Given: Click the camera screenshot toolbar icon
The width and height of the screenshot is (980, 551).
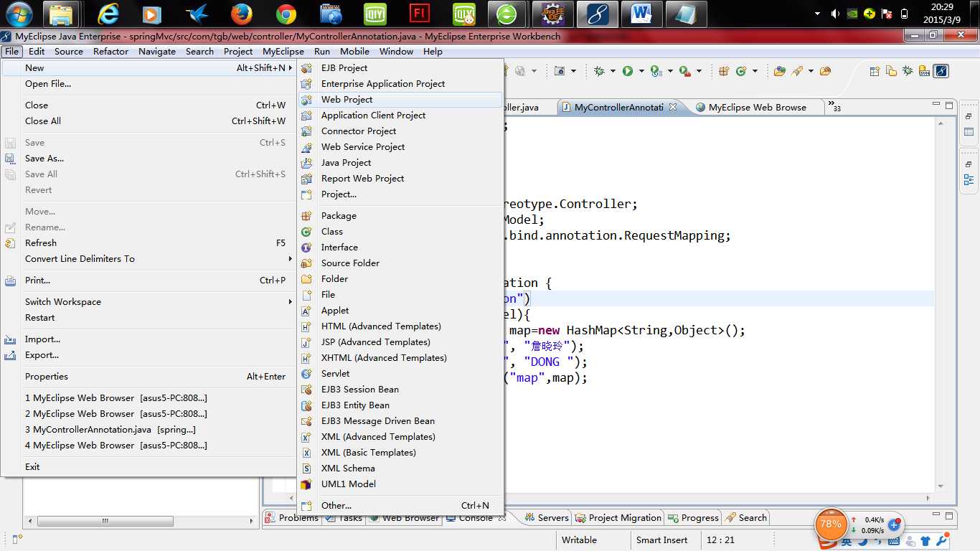Looking at the screenshot, I should 560,71.
